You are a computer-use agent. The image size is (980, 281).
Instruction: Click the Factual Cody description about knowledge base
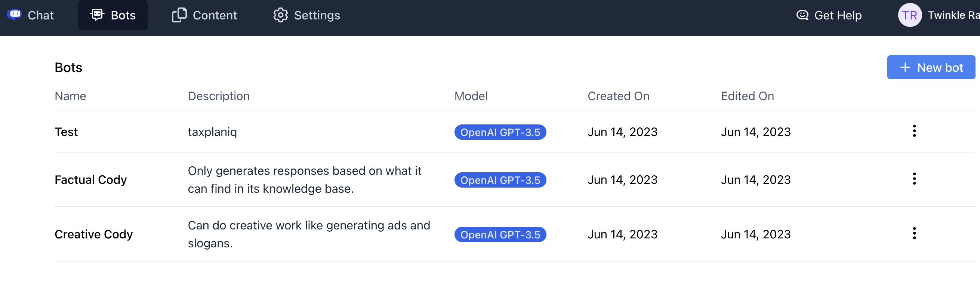304,179
